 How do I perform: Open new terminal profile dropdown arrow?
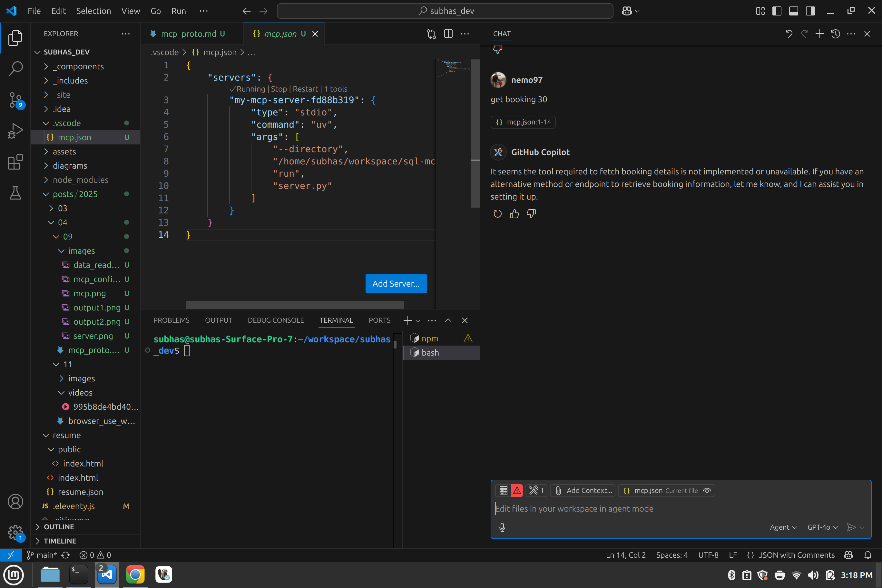pos(418,321)
